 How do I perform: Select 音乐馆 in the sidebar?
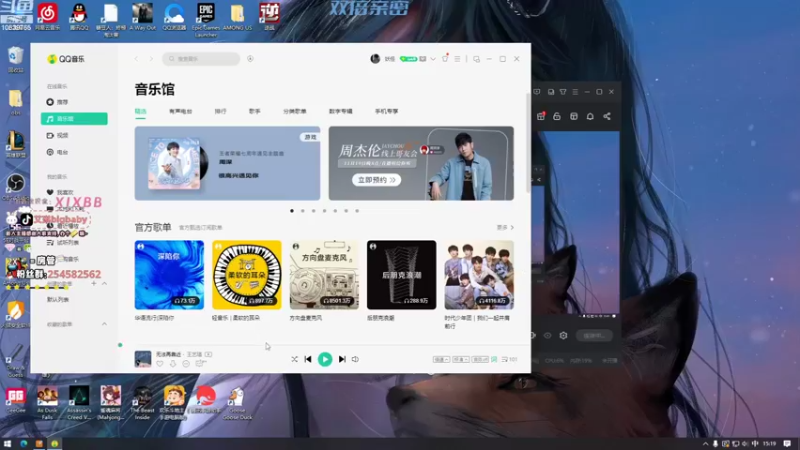tap(74, 119)
